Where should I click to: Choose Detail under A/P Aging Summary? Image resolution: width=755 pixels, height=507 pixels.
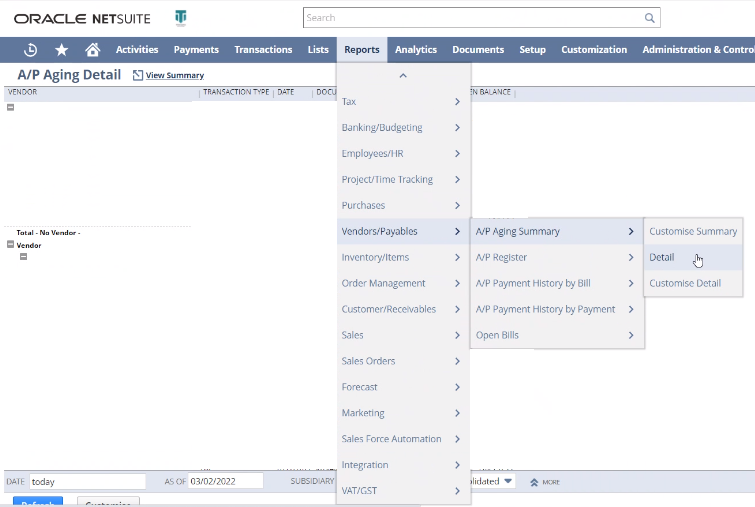[693, 258]
